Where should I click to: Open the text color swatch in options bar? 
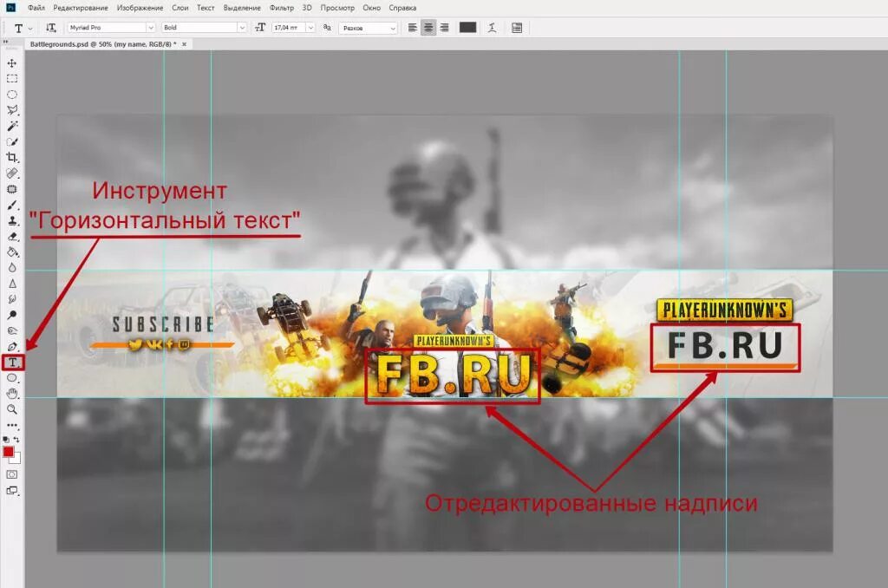pos(467,27)
